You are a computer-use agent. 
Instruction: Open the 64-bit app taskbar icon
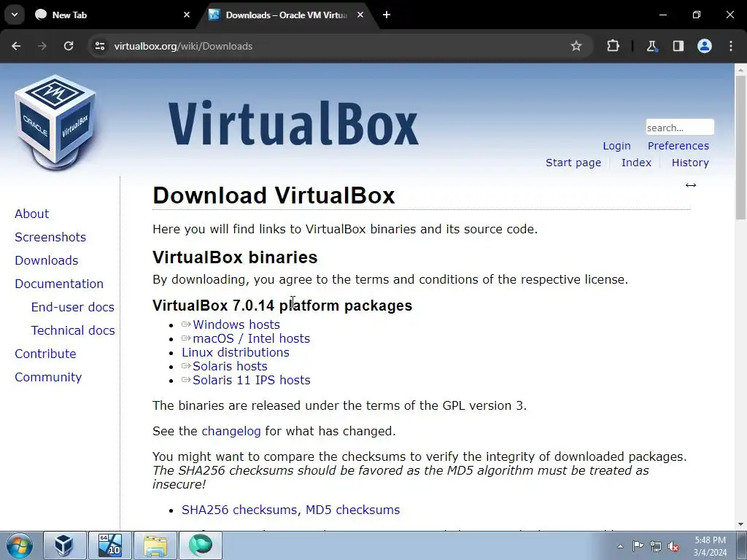click(x=110, y=545)
